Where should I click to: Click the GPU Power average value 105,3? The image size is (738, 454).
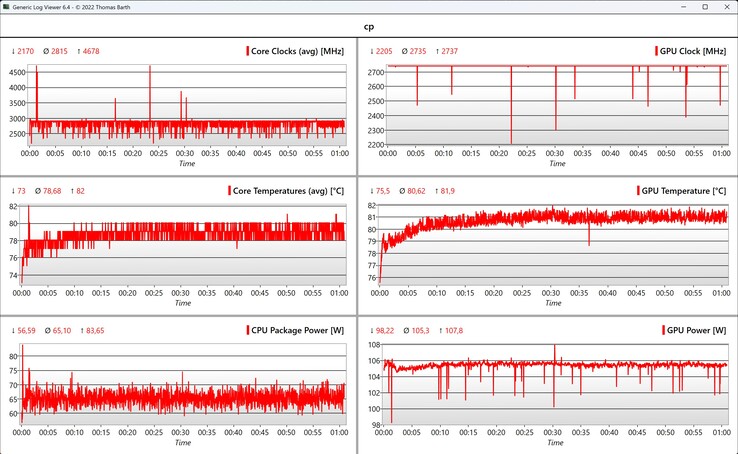pyautogui.click(x=418, y=330)
